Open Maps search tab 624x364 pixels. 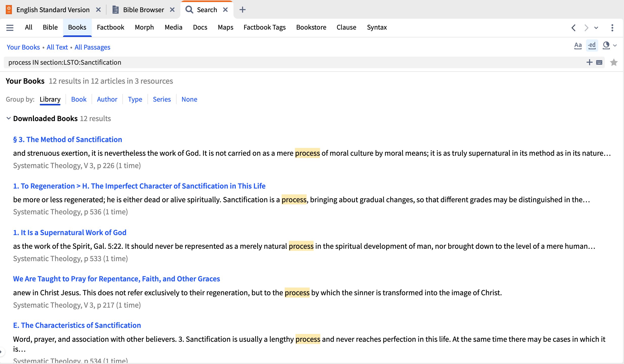pyautogui.click(x=225, y=27)
